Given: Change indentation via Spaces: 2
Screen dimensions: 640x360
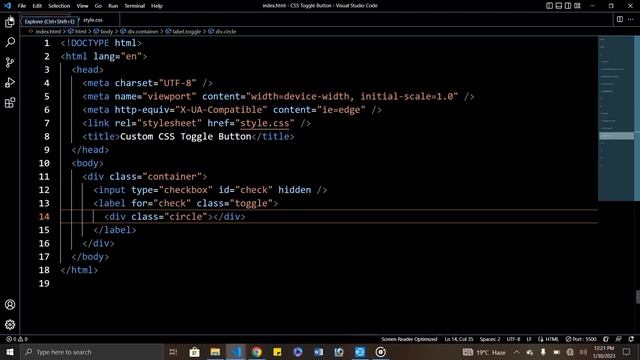Looking at the screenshot, I should (490, 339).
